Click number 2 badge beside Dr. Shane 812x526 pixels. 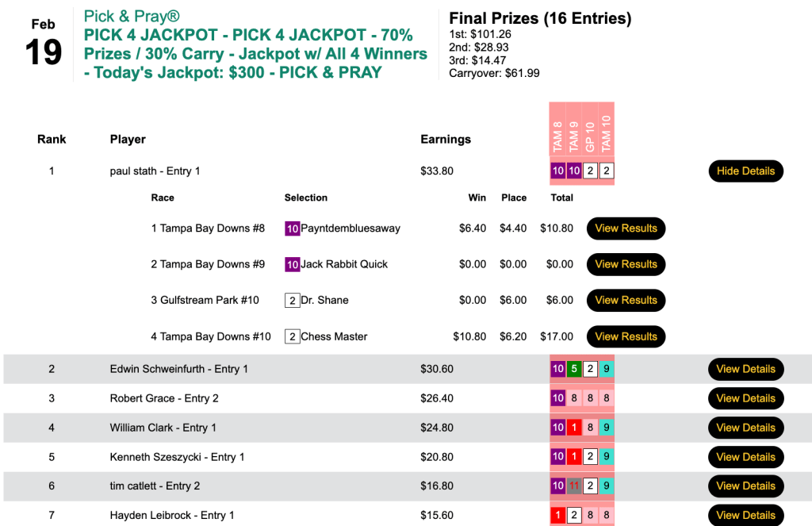(x=293, y=301)
